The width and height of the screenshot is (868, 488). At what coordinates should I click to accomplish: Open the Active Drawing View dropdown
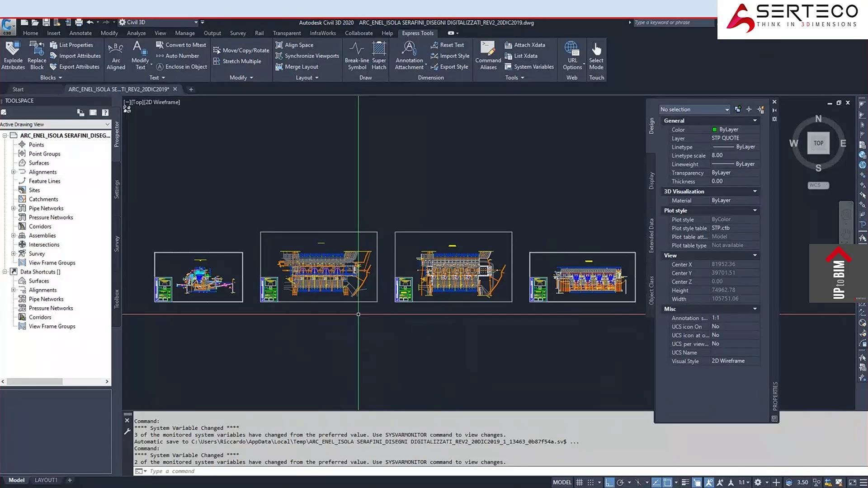[55, 124]
